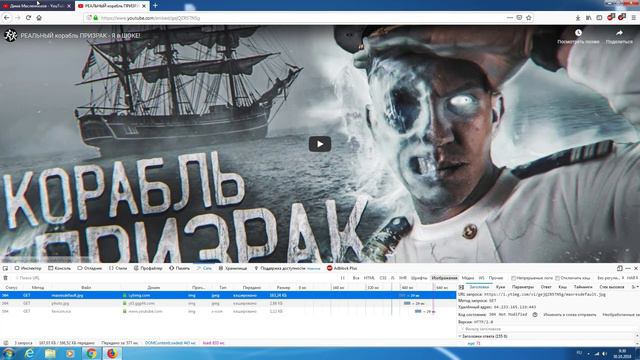
Task: Click the Фильтр заголовков field
Action: [x=547, y=329]
